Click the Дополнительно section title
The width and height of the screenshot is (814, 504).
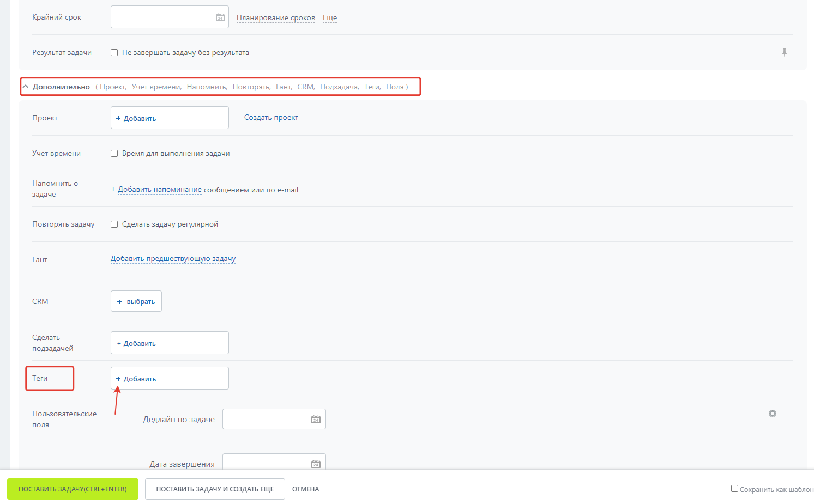coord(61,87)
